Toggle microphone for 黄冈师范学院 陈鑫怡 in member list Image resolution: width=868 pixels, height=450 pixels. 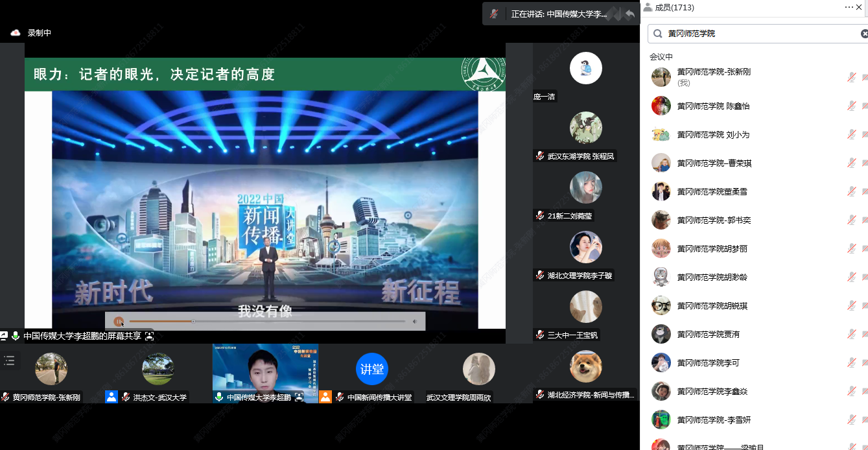851,106
